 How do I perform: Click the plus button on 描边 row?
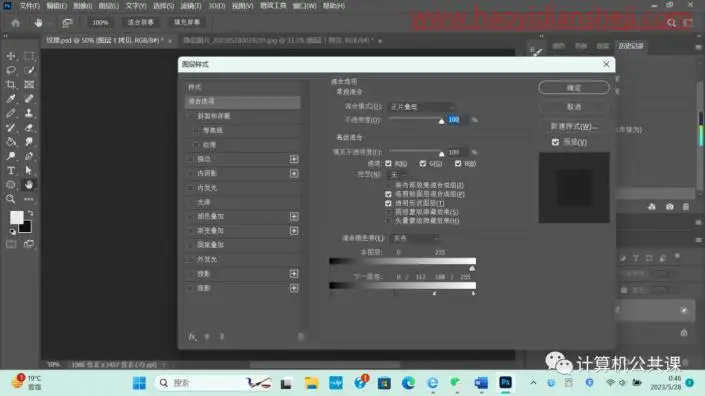pos(294,159)
